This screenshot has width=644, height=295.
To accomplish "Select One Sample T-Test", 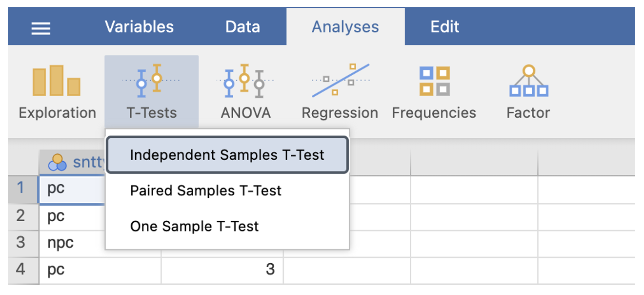I will point(194,226).
